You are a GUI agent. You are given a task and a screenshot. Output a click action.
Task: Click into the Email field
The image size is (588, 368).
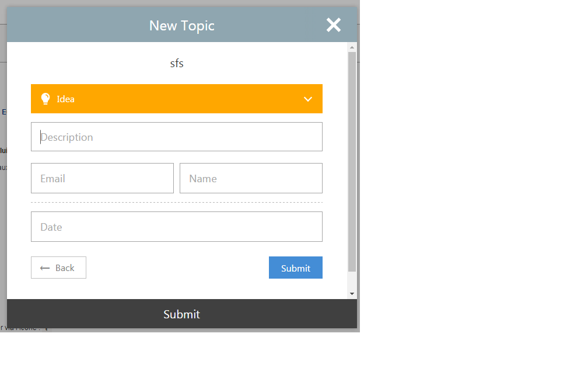coord(102,178)
